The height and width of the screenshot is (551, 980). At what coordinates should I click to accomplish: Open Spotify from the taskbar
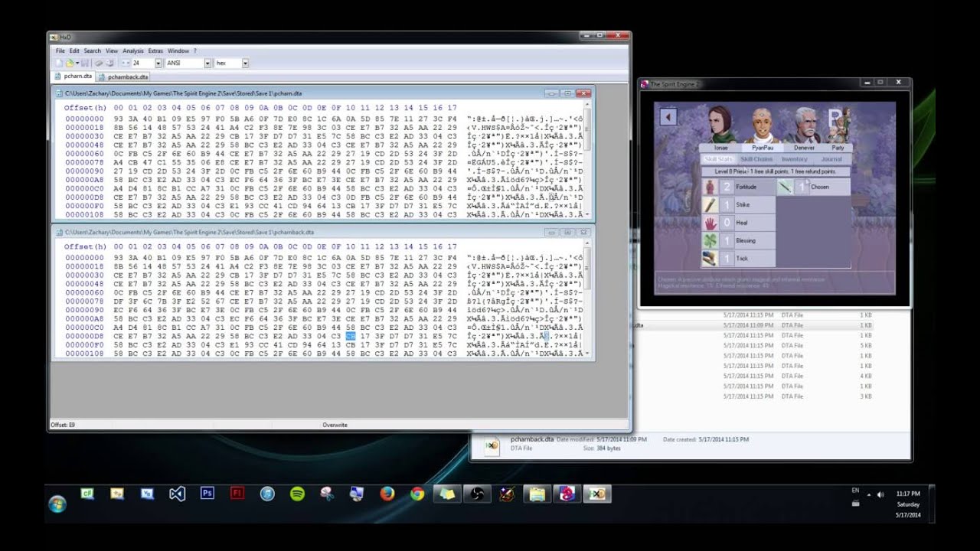coord(297,494)
